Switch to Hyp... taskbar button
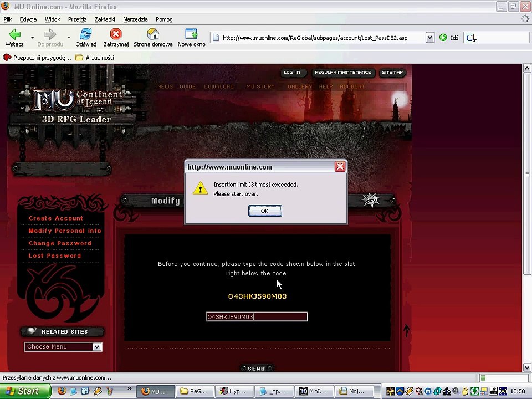The height and width of the screenshot is (399, 532). click(x=234, y=391)
